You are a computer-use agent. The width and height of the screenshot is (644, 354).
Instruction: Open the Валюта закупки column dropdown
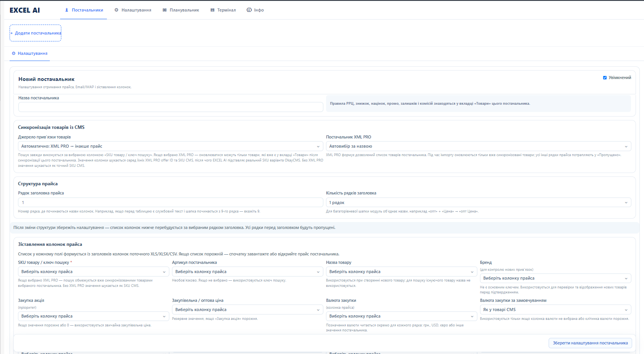[401, 316]
